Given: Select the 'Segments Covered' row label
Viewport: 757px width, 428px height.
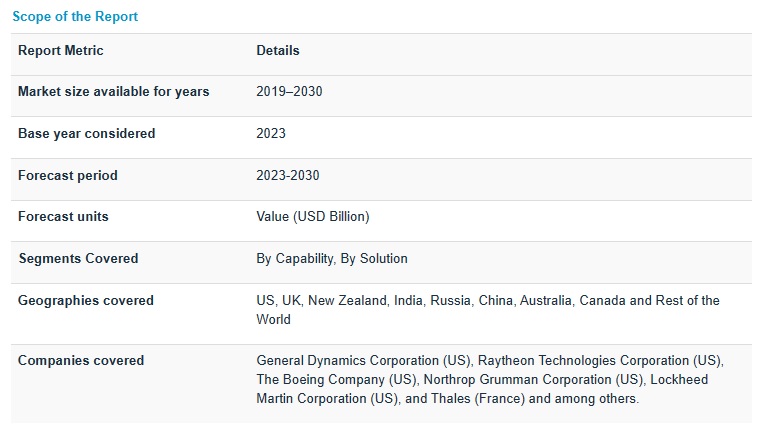Looking at the screenshot, I should point(78,259).
